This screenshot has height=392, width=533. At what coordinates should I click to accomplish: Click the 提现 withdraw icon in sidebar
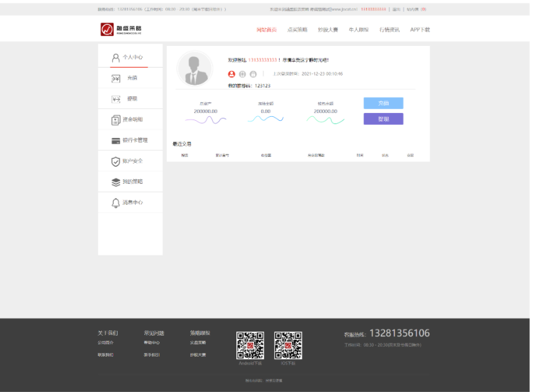click(116, 99)
